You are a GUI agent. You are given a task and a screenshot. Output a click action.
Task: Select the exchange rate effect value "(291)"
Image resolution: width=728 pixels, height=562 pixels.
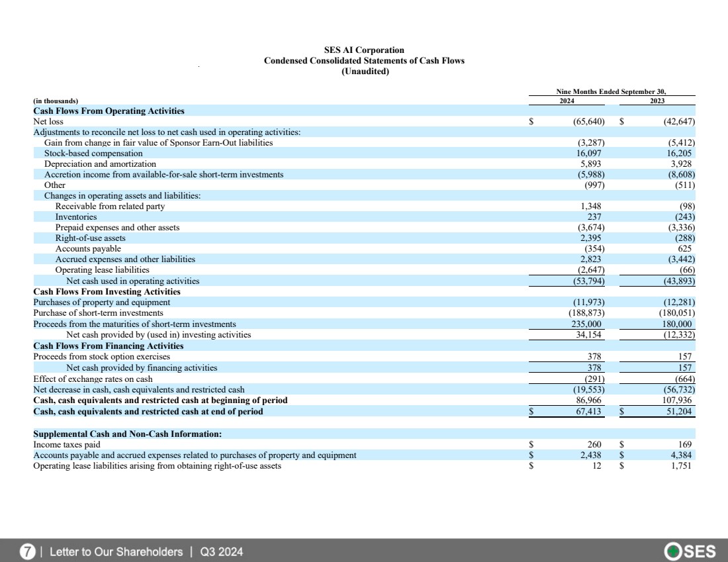594,379
